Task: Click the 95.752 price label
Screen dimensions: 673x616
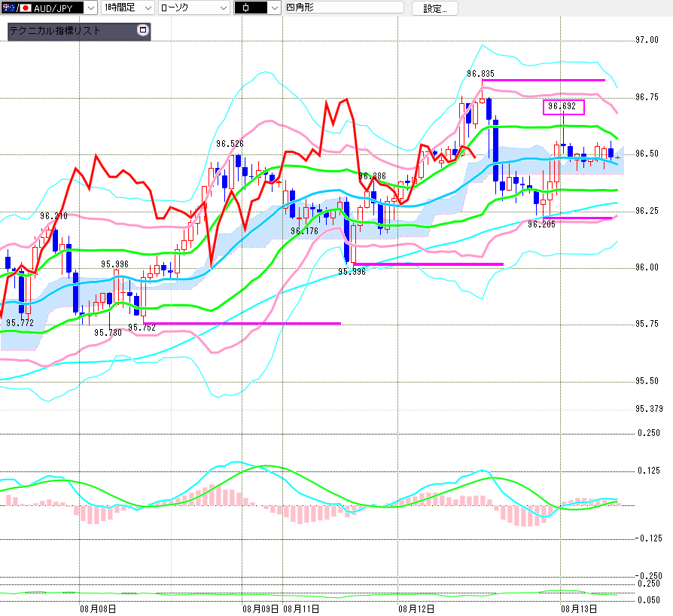Action: point(142,328)
